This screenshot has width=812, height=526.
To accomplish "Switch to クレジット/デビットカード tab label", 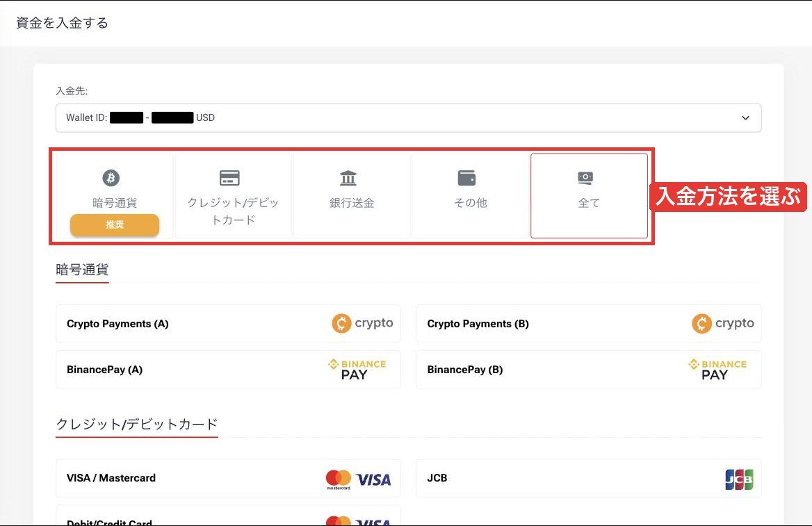I will point(233,211).
